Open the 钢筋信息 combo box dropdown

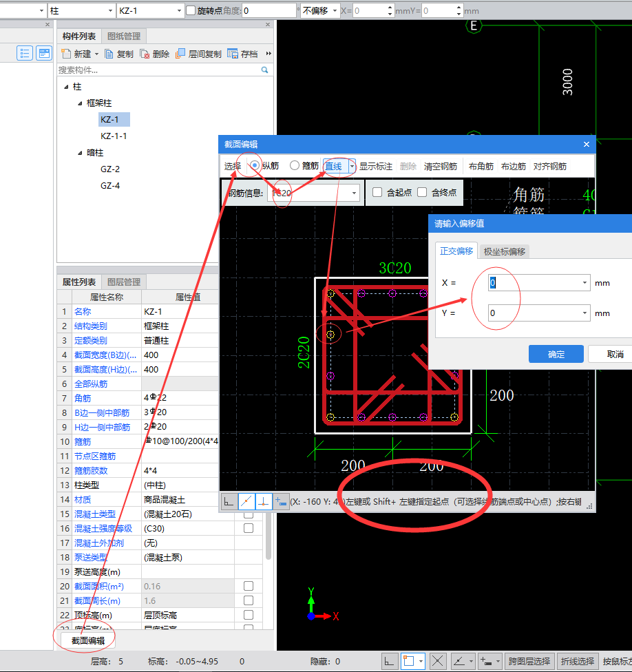354,193
